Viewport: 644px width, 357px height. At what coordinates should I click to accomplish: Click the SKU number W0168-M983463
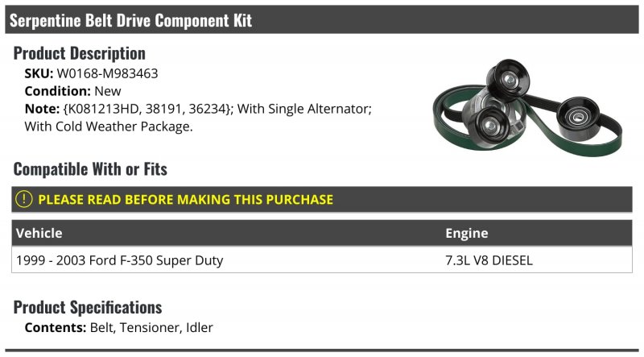click(x=107, y=73)
